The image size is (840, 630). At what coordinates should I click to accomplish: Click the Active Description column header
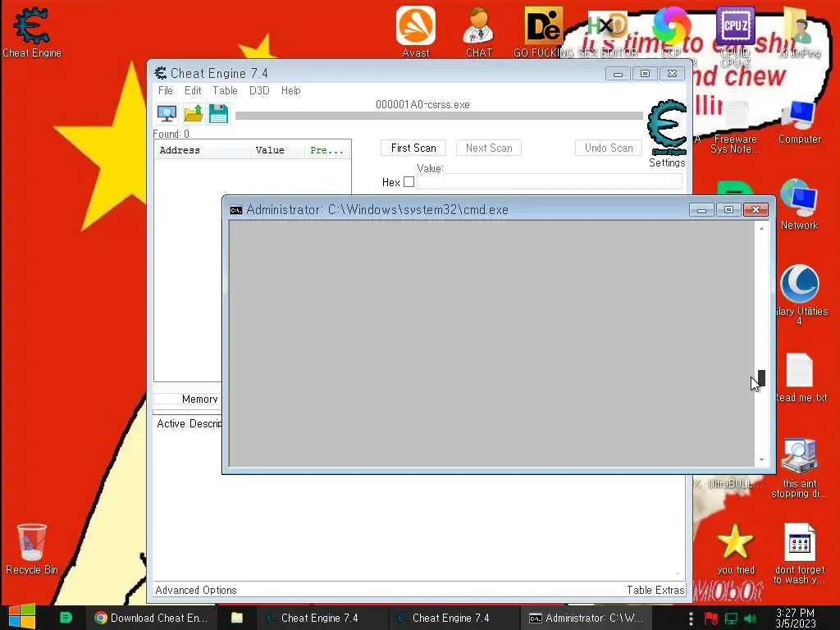pos(189,423)
